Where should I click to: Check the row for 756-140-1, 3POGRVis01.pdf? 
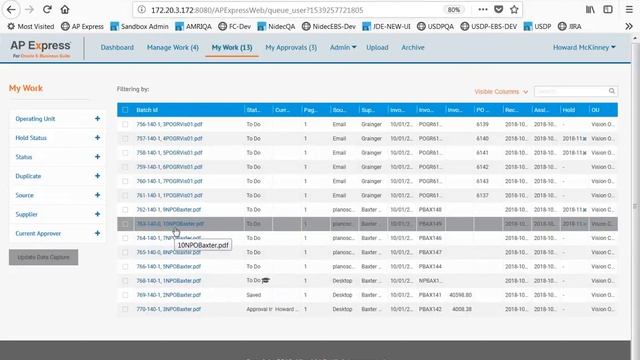tap(125, 124)
